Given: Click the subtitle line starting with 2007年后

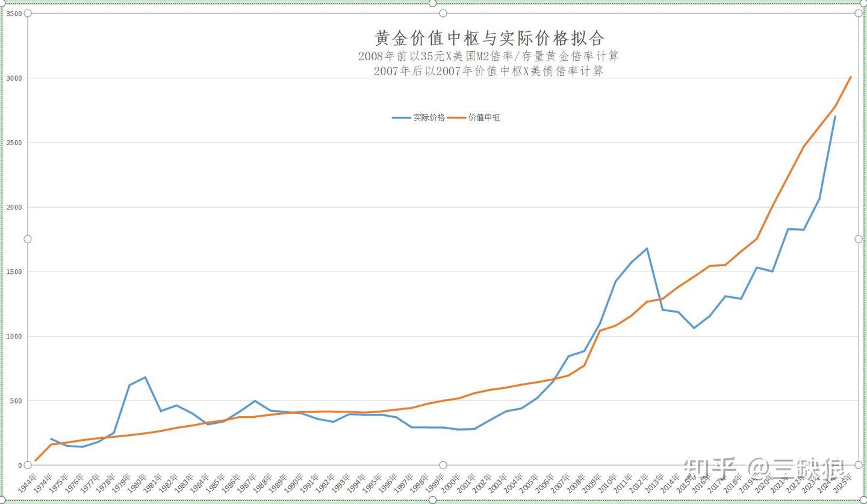Looking at the screenshot, I should pos(489,70).
